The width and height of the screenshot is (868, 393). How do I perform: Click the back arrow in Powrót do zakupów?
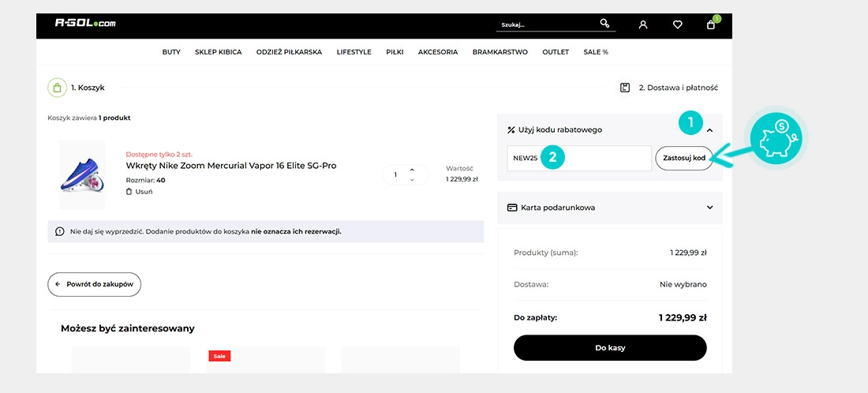pos(58,284)
